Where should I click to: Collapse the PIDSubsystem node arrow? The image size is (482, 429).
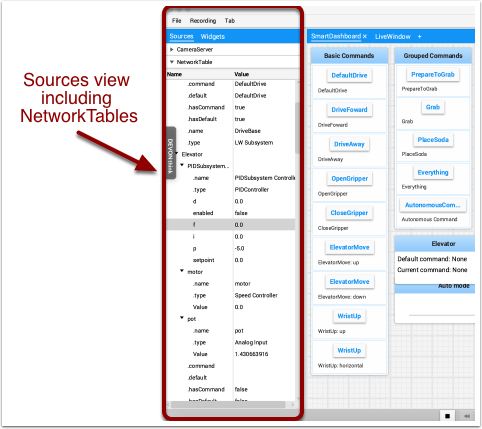[x=182, y=165]
